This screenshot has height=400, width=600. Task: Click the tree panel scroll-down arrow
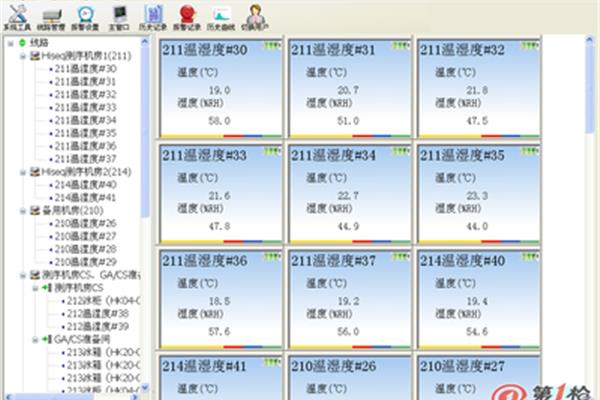[x=145, y=388]
